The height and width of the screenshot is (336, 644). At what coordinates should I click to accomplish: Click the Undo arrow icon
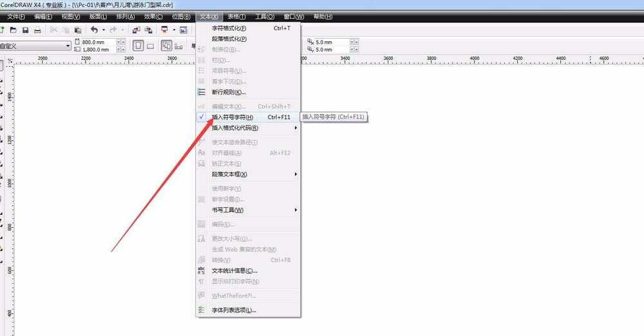pos(94,30)
